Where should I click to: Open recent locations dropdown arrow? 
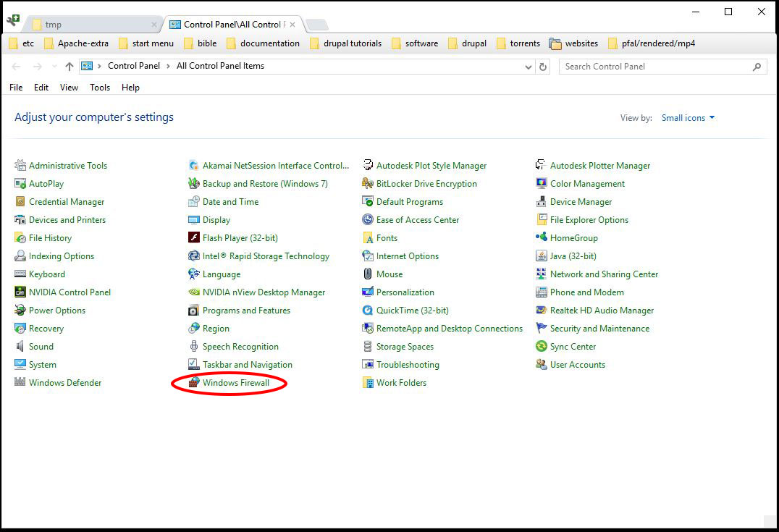(54, 67)
